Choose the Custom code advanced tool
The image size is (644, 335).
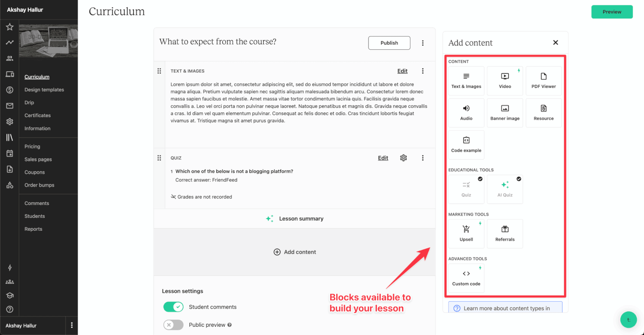(x=466, y=278)
